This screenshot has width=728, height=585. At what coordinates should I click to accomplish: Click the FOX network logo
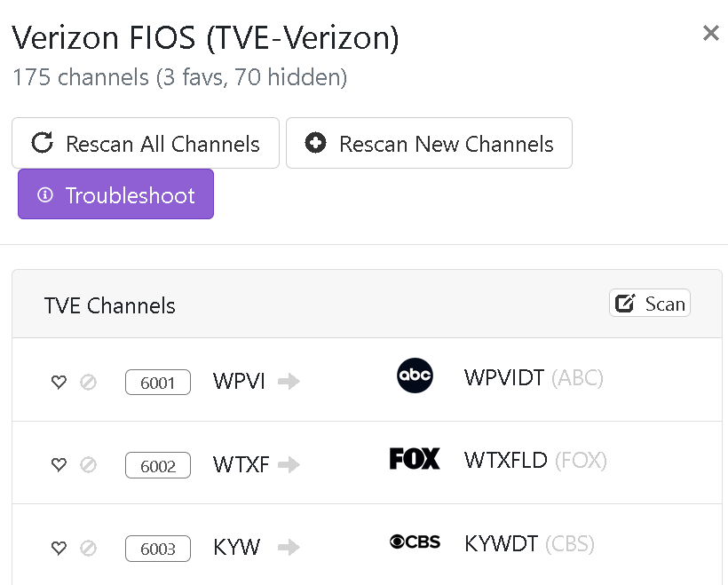415,459
